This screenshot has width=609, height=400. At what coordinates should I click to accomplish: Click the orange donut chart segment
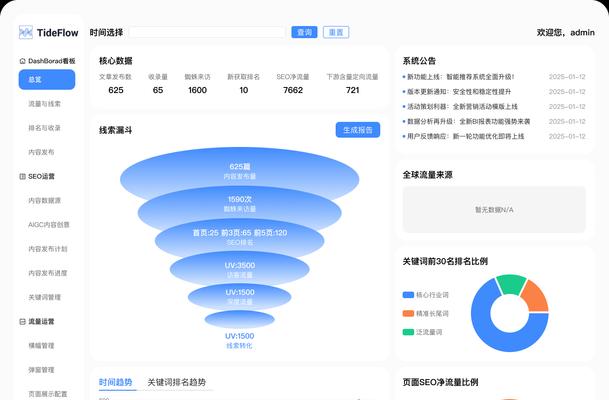point(535,297)
